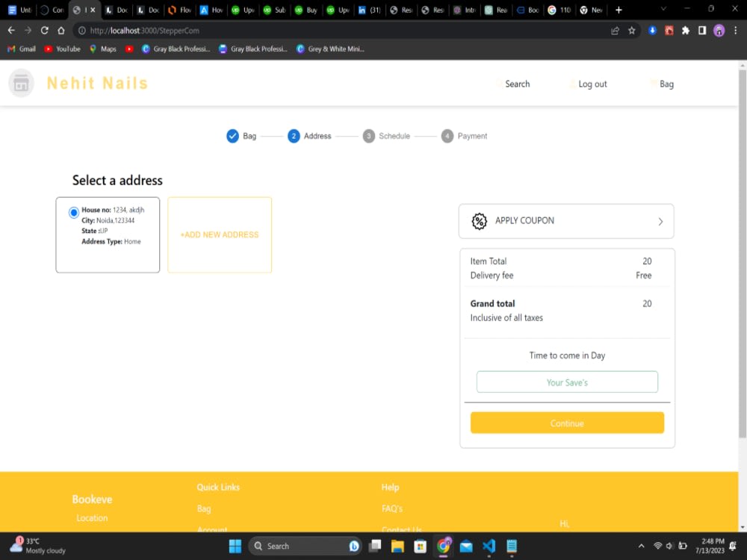Screen dimensions: 747x560
Task: Open Visual Studio Code from the taskbar
Action: click(x=489, y=546)
